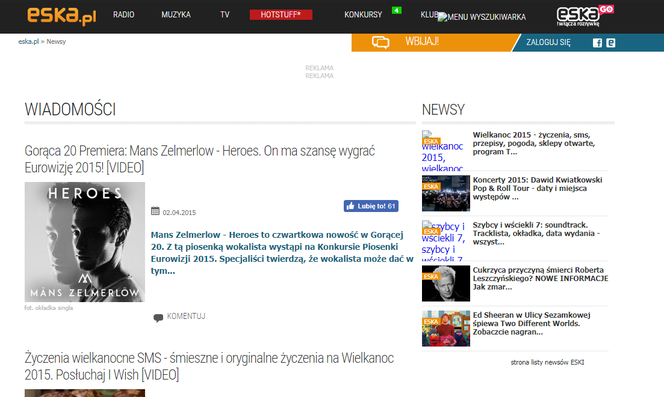Click the WIADOMOŚCI section heading
Screen dimensions: 664x397
[x=70, y=109]
